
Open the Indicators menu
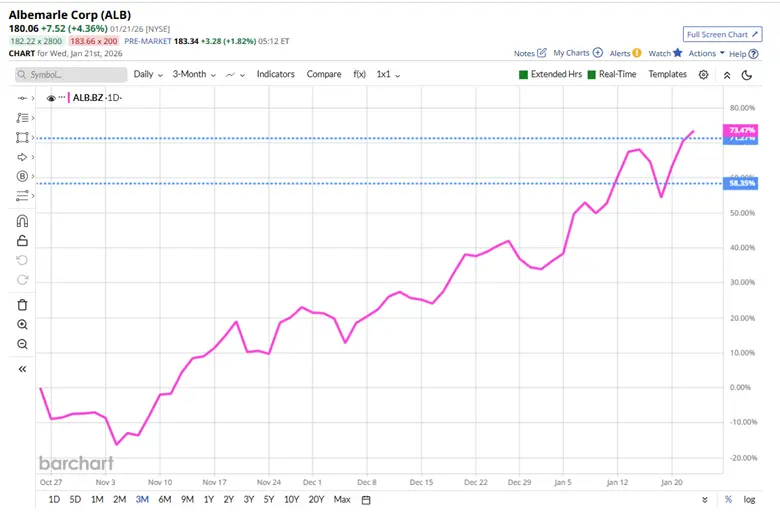[276, 74]
